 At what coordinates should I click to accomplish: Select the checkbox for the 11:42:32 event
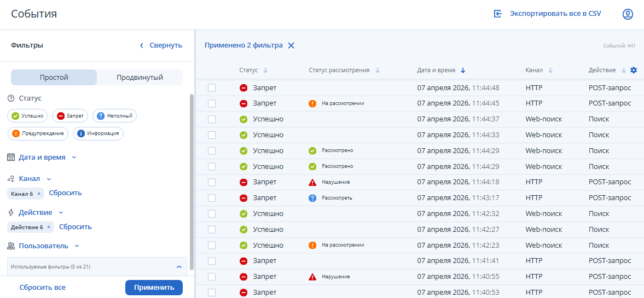tap(212, 214)
